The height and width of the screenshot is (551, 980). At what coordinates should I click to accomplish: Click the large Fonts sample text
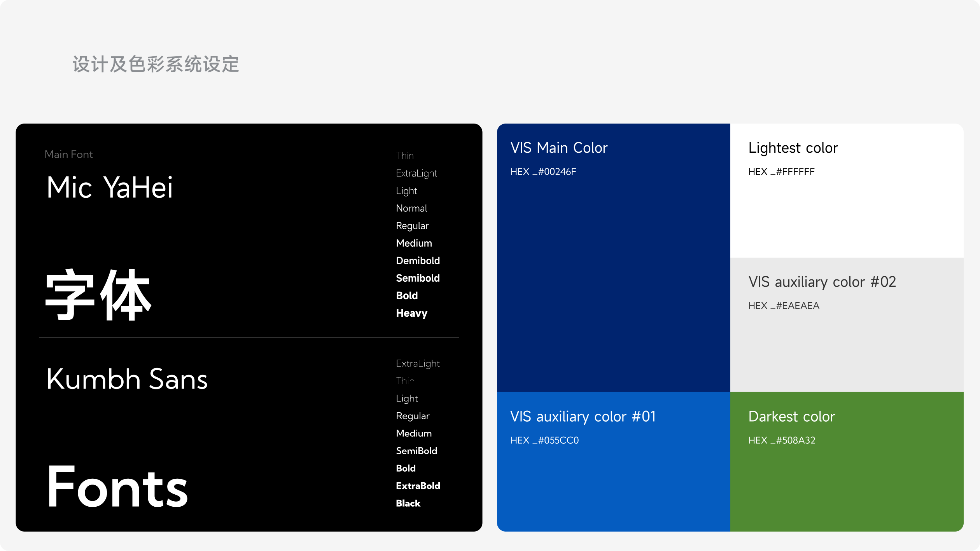click(117, 486)
